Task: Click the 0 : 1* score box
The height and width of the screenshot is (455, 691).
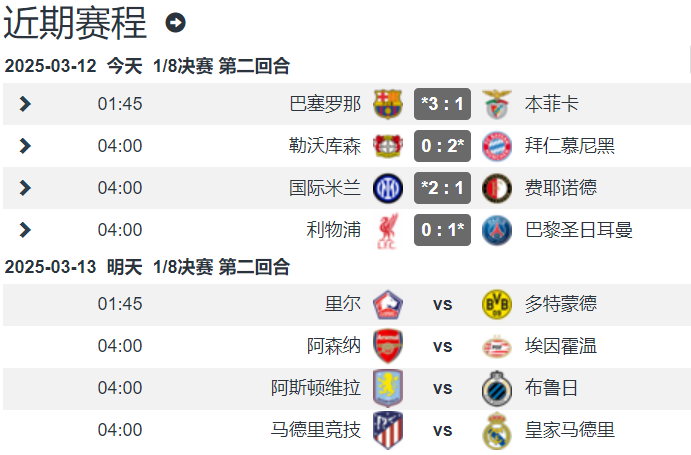Action: (442, 230)
